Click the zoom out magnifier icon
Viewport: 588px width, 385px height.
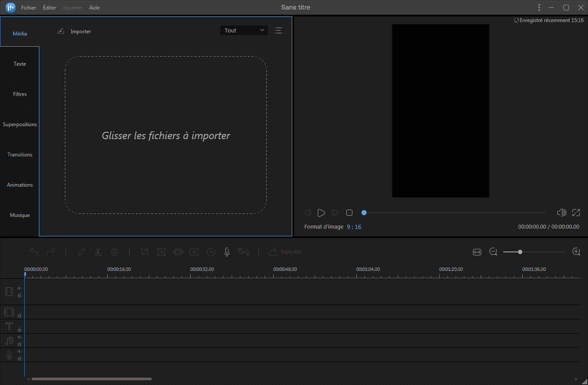tap(493, 251)
